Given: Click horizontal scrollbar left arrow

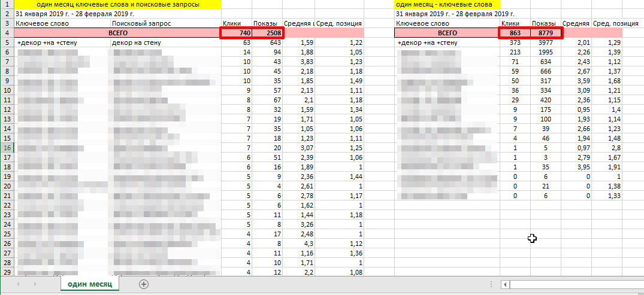Looking at the screenshot, I should point(506,284).
